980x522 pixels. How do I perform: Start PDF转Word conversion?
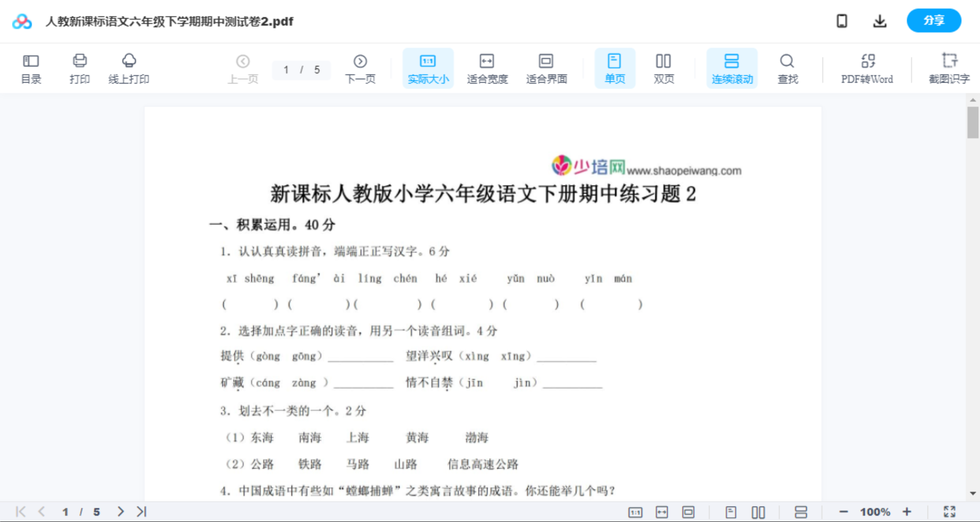(866, 68)
